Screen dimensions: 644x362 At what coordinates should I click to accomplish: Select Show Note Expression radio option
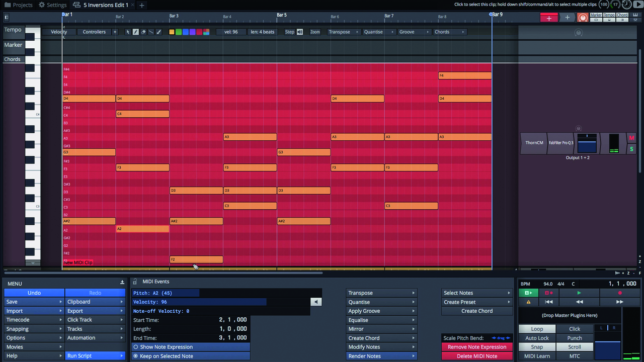pyautogui.click(x=191, y=347)
